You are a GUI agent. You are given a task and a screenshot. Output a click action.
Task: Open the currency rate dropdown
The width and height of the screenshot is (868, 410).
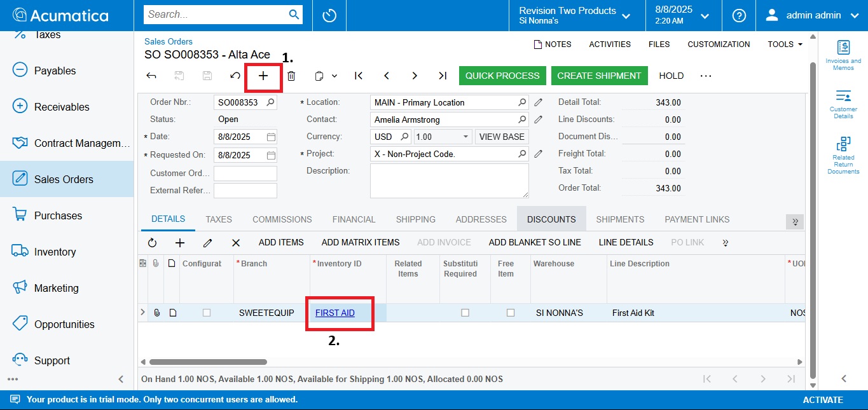pyautogui.click(x=465, y=137)
